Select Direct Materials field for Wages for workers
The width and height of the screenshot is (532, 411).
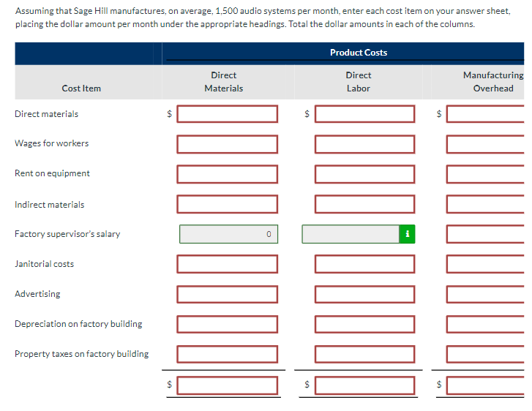pyautogui.click(x=228, y=144)
